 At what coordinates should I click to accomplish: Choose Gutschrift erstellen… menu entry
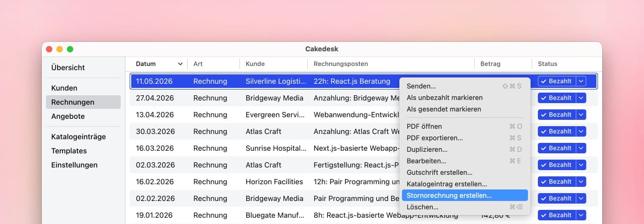click(x=465, y=172)
